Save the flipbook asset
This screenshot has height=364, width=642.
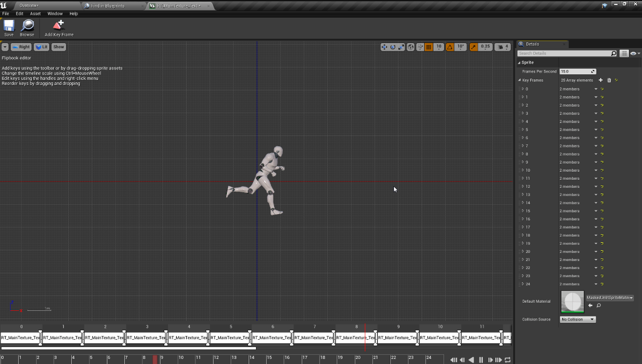tap(9, 28)
